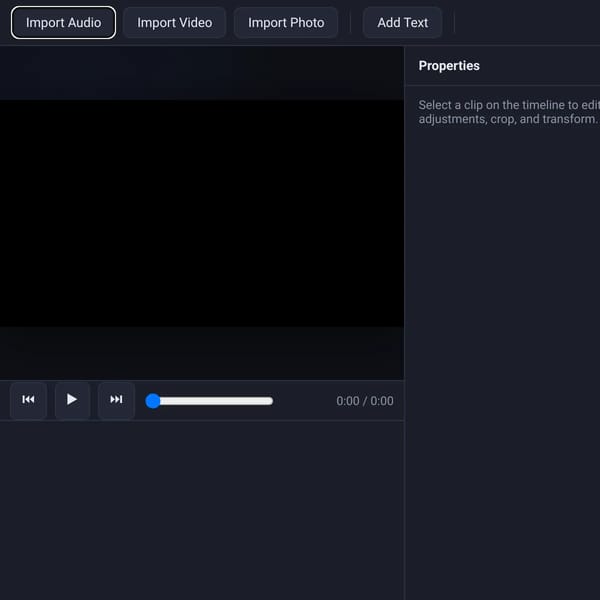
Task: Click the black video preview canvas
Action: tap(202, 213)
